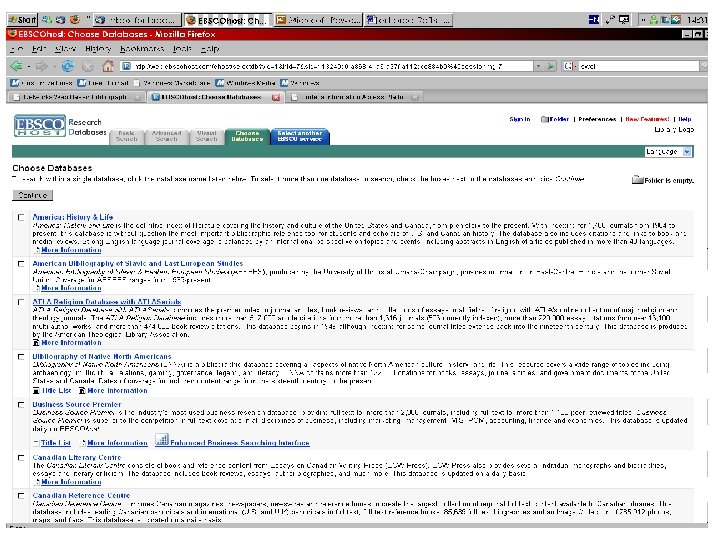This screenshot has height=540, width=720.
Task: Open the Help menu in menu bar
Action: coord(210,49)
